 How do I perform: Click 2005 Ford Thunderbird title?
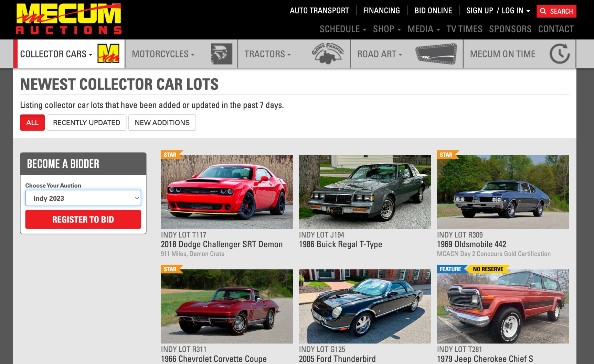tap(337, 359)
